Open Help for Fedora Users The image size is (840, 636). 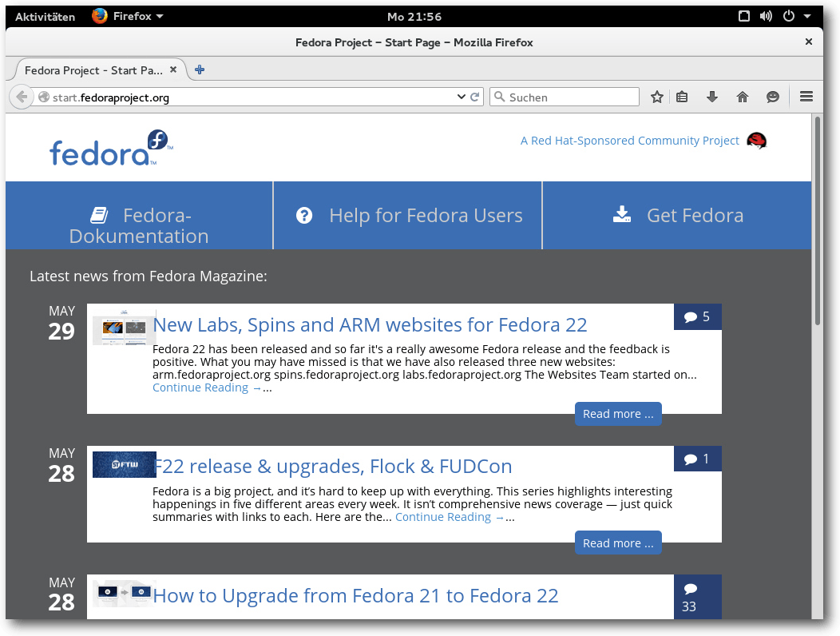click(408, 216)
